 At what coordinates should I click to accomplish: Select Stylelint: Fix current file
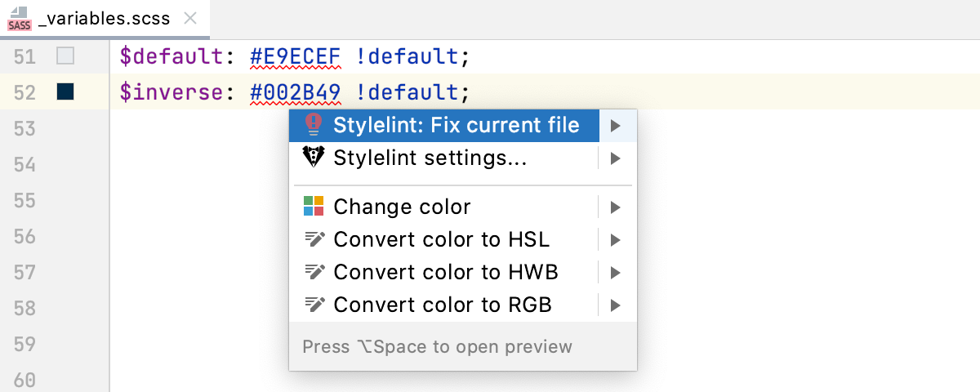pos(456,125)
